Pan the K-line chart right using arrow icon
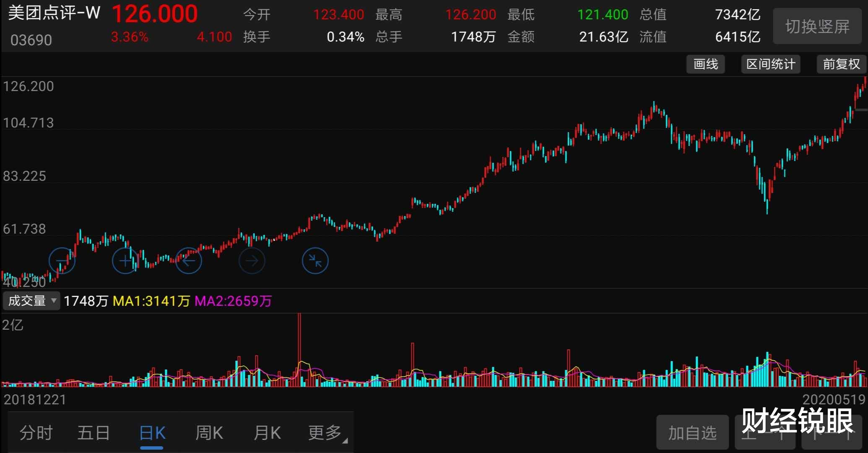 (252, 260)
